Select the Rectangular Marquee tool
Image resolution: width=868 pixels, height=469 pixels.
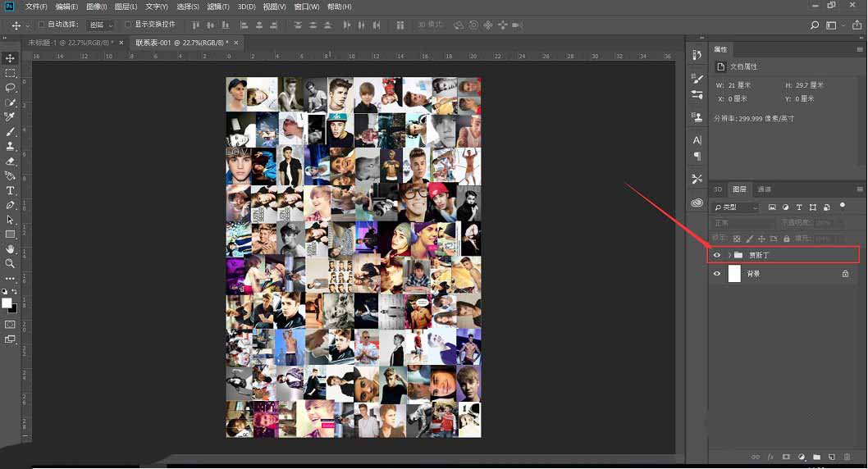[x=10, y=73]
